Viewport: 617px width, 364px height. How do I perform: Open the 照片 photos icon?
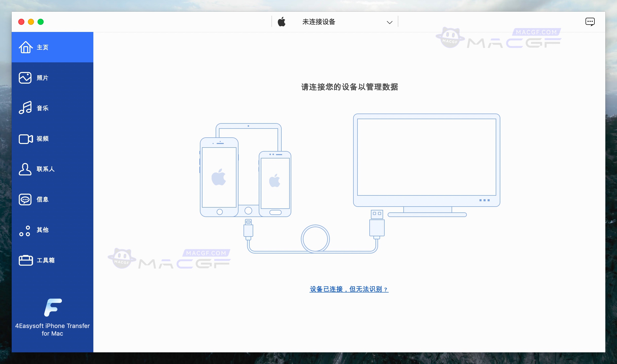(x=25, y=78)
